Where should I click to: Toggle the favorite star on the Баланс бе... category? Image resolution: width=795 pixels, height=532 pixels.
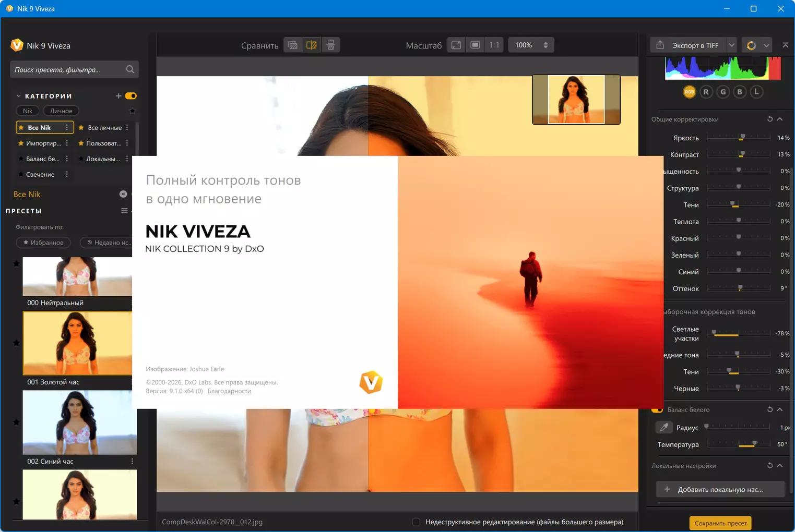(x=21, y=159)
